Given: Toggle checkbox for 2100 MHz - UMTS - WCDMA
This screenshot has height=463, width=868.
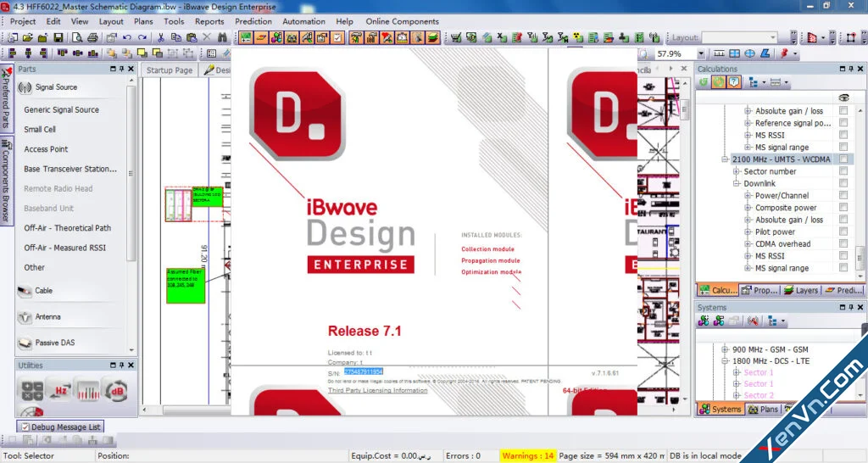Looking at the screenshot, I should [x=843, y=159].
